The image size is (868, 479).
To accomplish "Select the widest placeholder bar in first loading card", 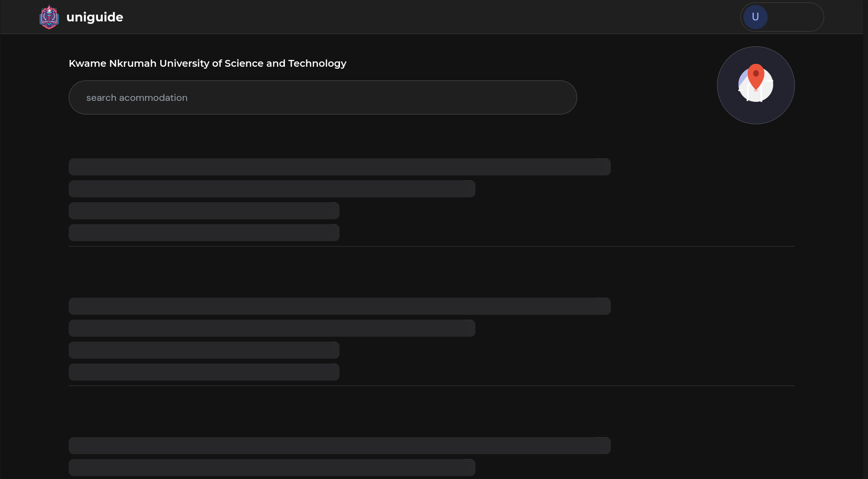I will coord(339,167).
